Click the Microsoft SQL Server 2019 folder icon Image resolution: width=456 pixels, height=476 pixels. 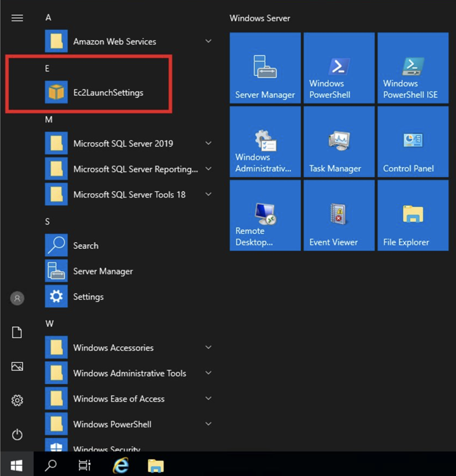[56, 143]
